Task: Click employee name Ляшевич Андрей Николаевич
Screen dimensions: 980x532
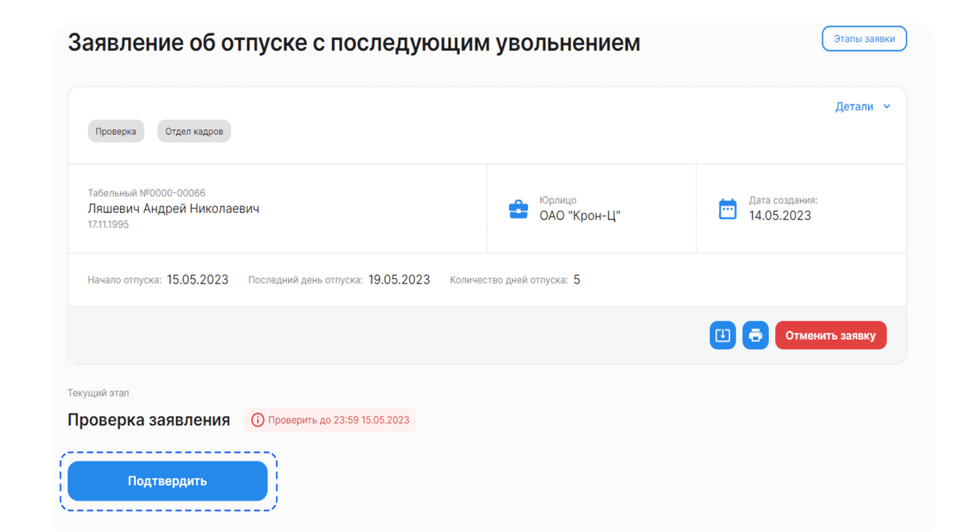Action: tap(173, 209)
